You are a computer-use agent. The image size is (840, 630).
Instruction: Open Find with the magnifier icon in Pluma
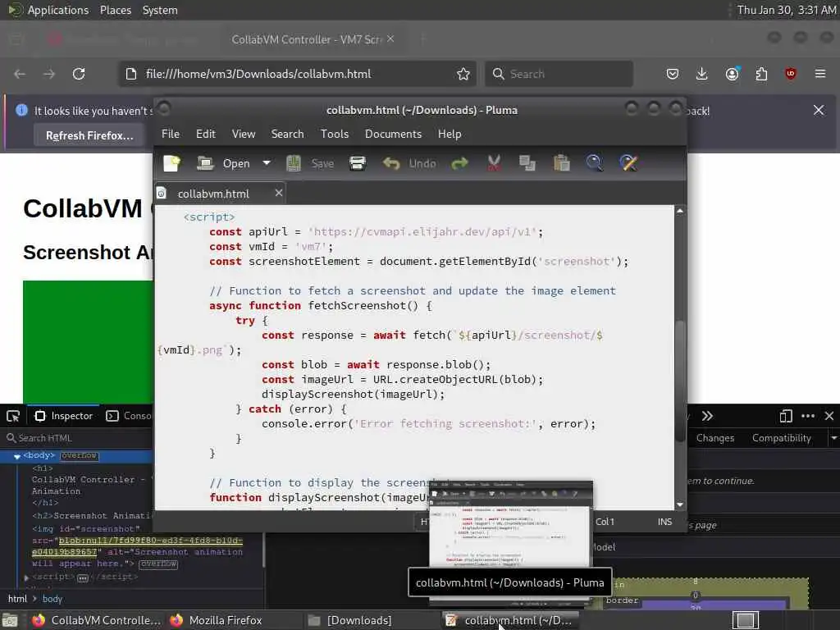(x=594, y=163)
